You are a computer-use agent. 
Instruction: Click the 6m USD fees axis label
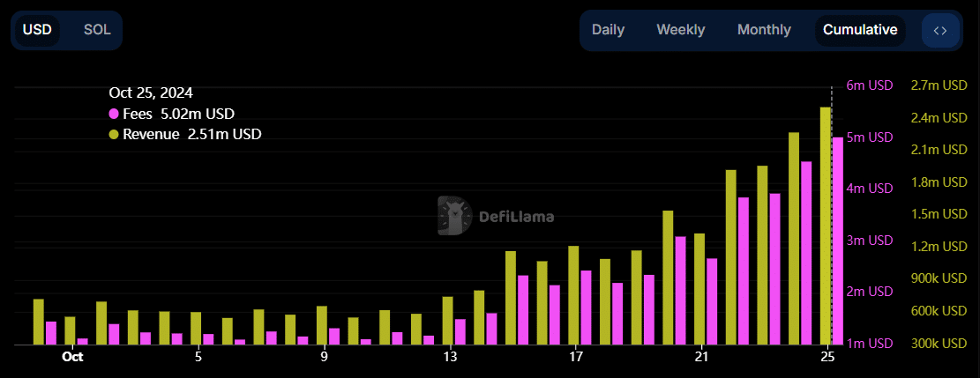click(869, 85)
